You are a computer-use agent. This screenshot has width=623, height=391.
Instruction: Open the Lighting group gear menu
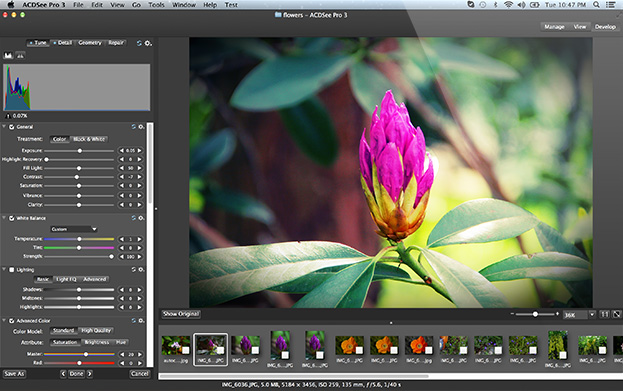pos(141,269)
